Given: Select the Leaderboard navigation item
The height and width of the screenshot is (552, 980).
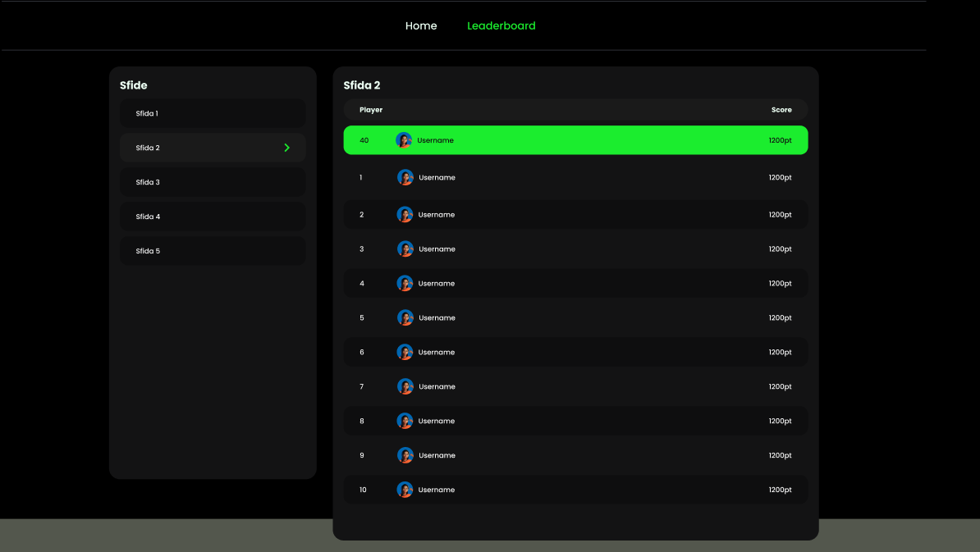Looking at the screenshot, I should pyautogui.click(x=501, y=25).
